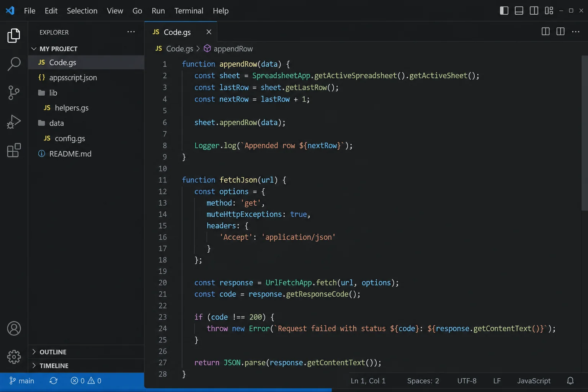
Task: Open the Help menu
Action: point(220,11)
